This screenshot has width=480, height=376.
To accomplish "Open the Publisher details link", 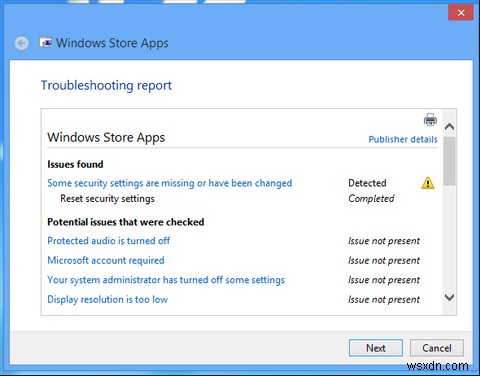I will coord(403,139).
